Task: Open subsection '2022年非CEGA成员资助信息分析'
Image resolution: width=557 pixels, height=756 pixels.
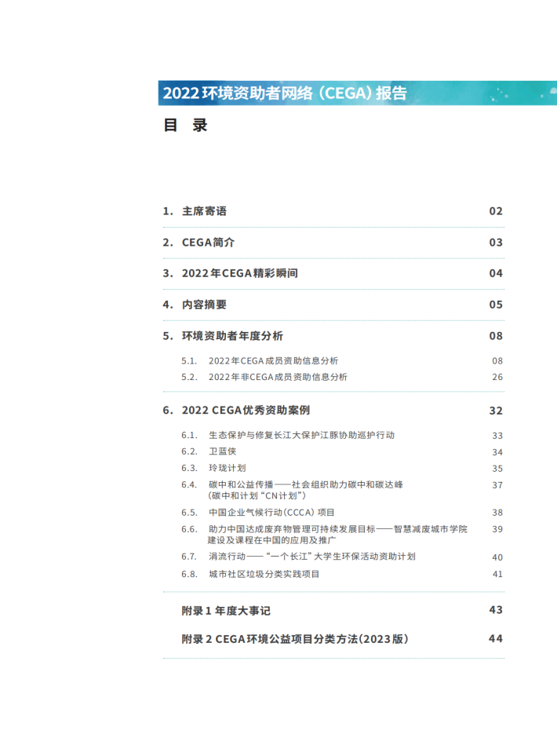Action: [x=278, y=377]
